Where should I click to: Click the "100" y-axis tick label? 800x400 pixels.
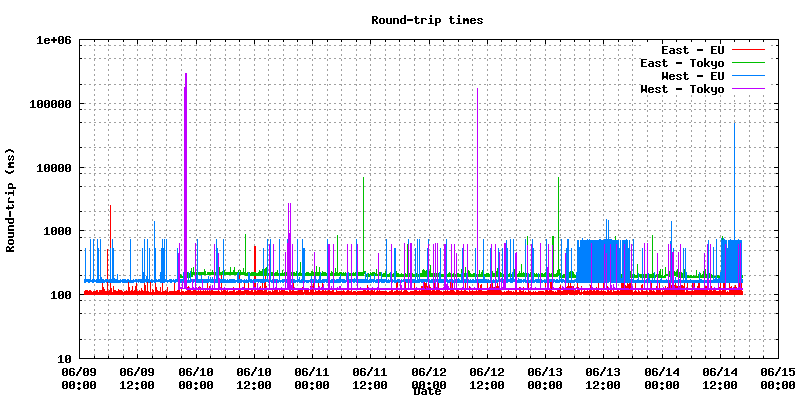coord(61,295)
